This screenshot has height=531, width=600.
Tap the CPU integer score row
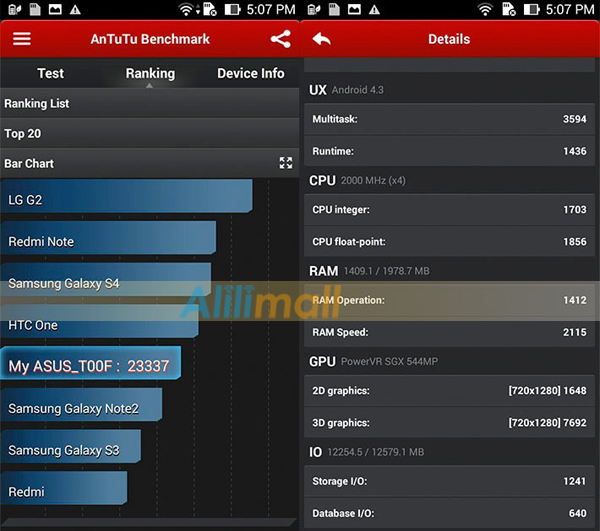click(x=449, y=210)
